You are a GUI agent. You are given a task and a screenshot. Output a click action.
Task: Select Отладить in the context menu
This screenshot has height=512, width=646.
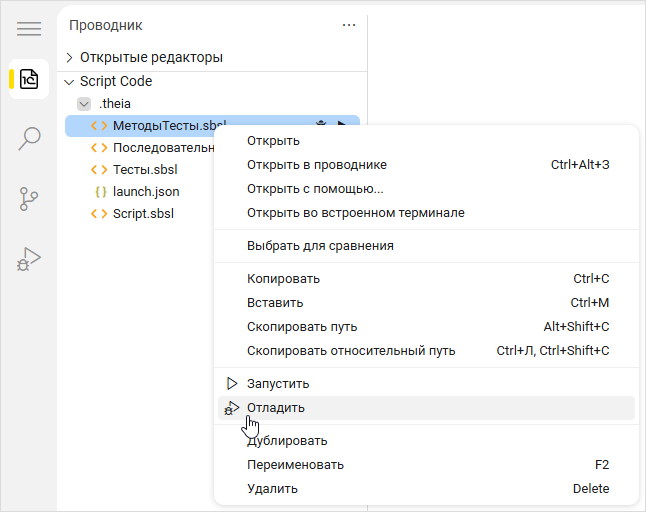[276, 408]
